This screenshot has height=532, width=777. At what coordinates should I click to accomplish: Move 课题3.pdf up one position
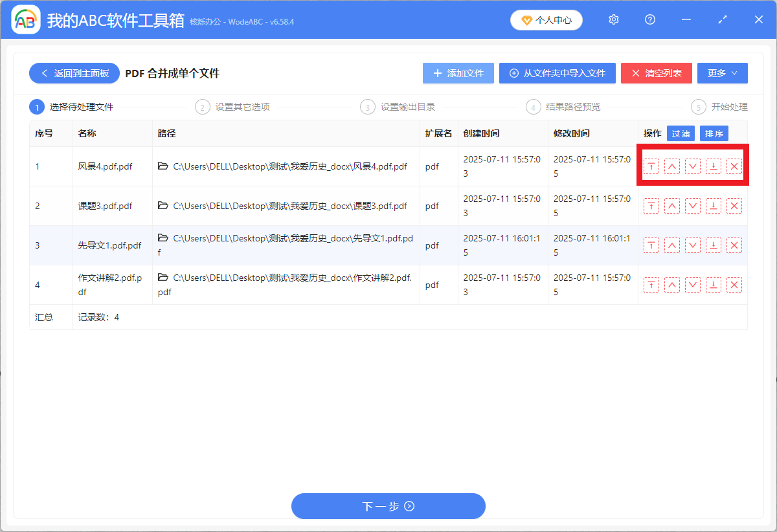pos(672,206)
